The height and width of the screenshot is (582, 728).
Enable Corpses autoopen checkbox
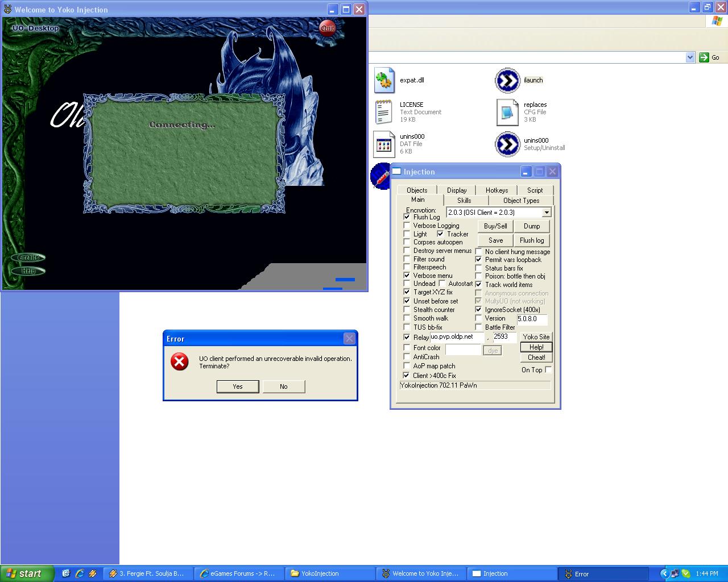[x=407, y=242]
